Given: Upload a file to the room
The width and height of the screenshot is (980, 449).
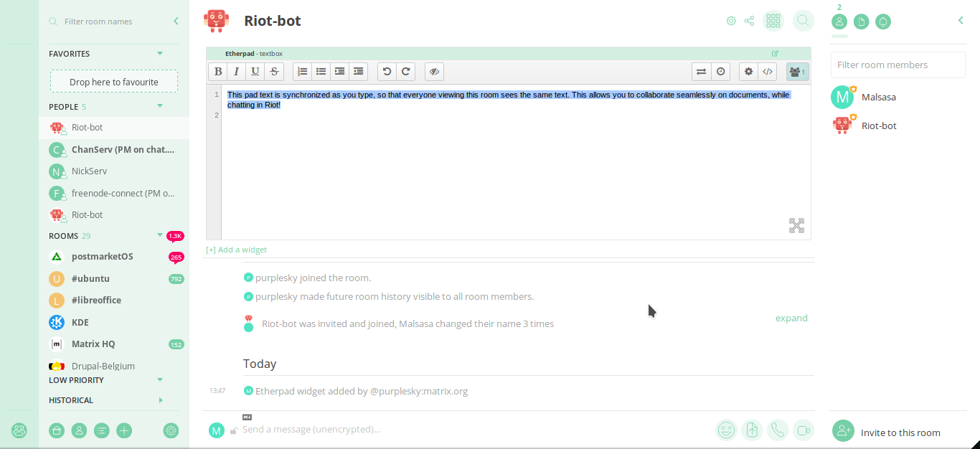Looking at the screenshot, I should point(752,430).
